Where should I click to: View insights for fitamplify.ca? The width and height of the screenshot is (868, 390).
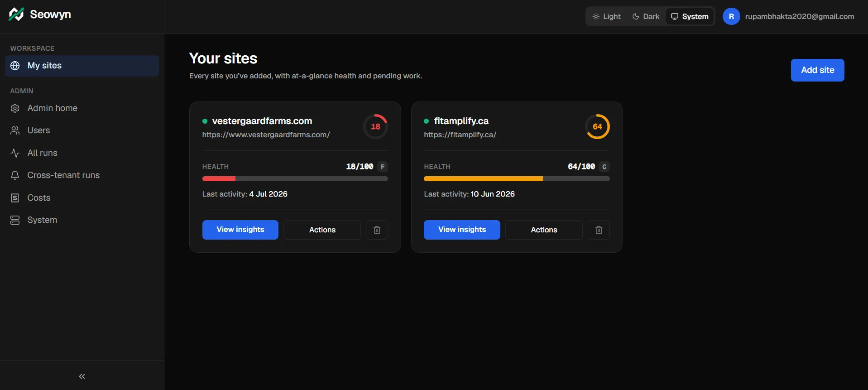click(x=462, y=230)
